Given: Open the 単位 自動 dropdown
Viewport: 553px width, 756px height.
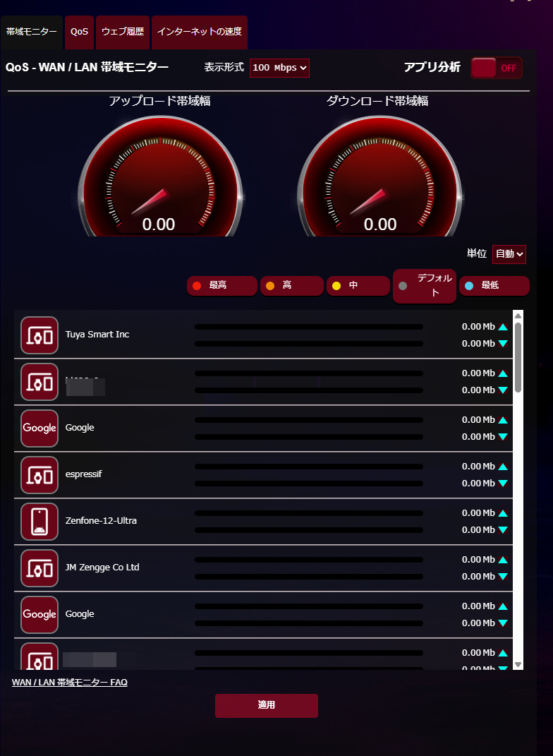Looking at the screenshot, I should click(x=509, y=254).
